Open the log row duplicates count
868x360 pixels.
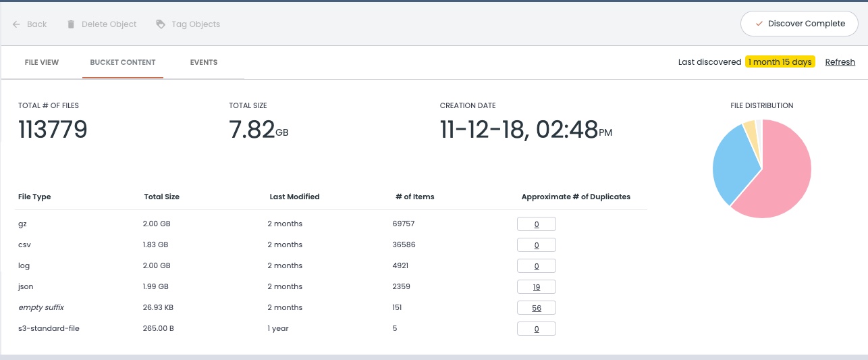(x=537, y=265)
